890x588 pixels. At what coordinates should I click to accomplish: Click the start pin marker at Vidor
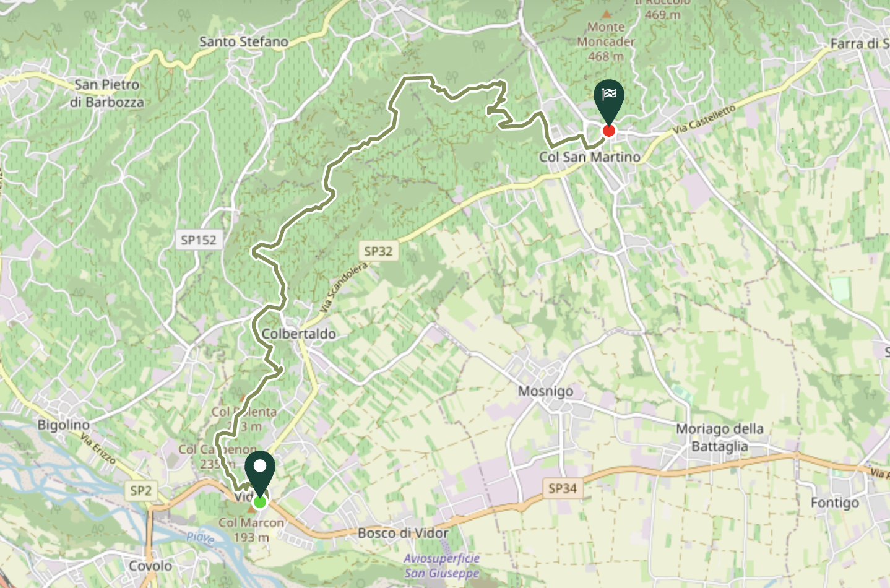pyautogui.click(x=260, y=473)
